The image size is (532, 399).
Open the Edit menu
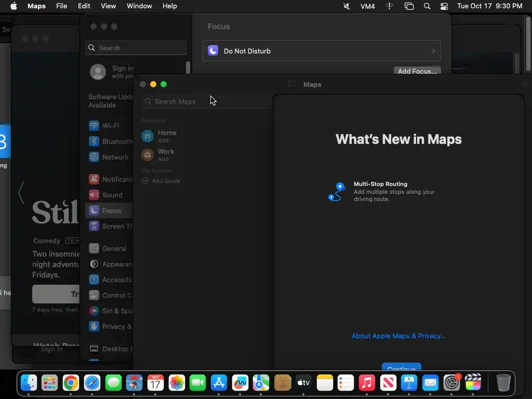click(84, 6)
